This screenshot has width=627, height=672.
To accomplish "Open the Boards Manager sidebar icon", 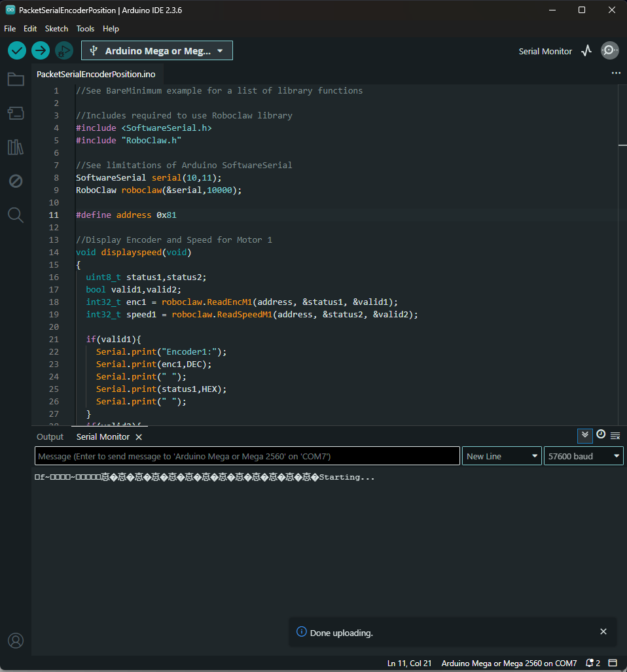I will tap(16, 113).
